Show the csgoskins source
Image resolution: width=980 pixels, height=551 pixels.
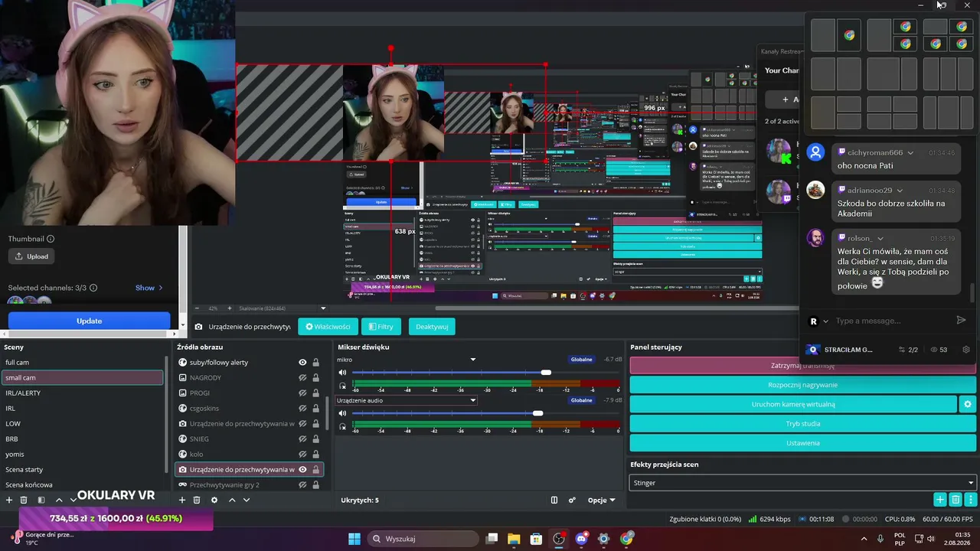pos(302,408)
